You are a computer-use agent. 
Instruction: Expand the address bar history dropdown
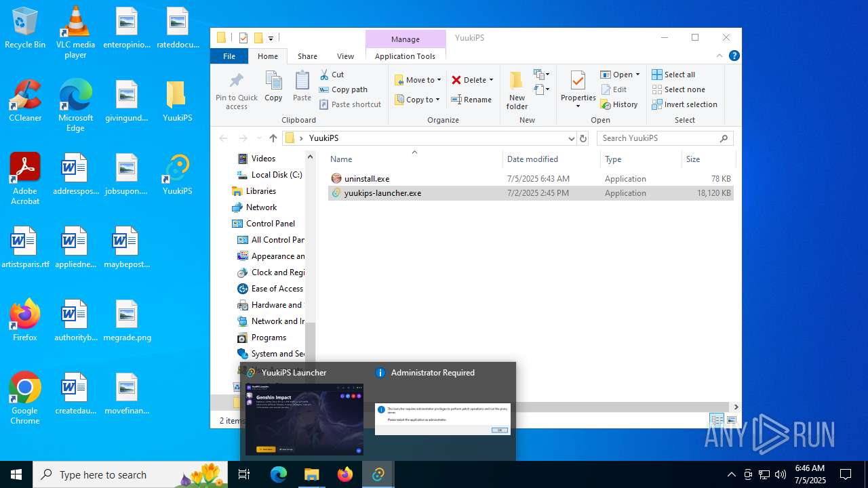coord(571,138)
